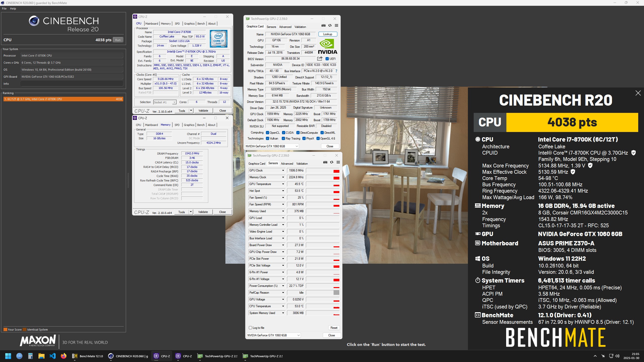Close the BenchMate result overlay with X
This screenshot has width=644, height=362.
coord(638,93)
